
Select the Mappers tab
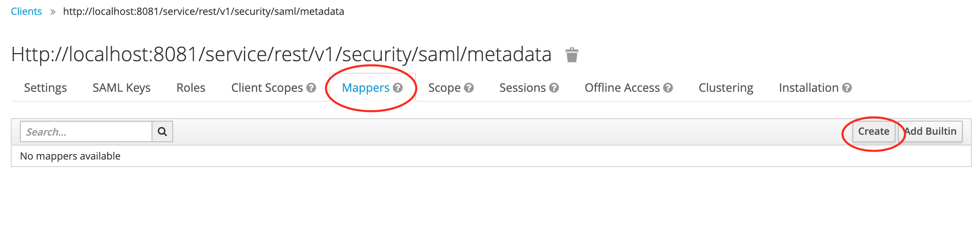[365, 88]
